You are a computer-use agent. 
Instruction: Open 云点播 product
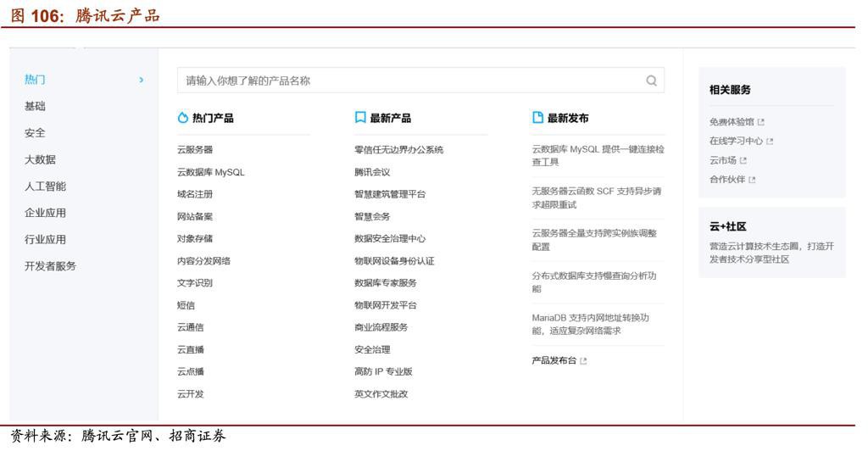click(191, 371)
